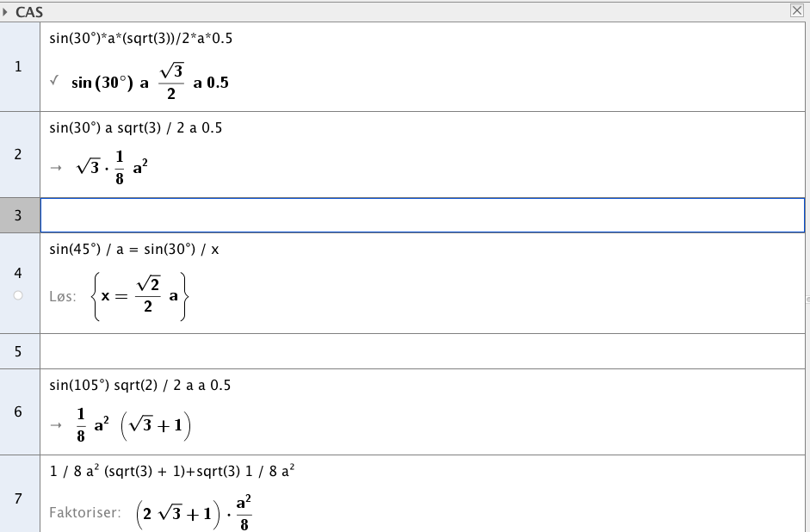Click the arrow icon in row 2 output

(x=56, y=167)
